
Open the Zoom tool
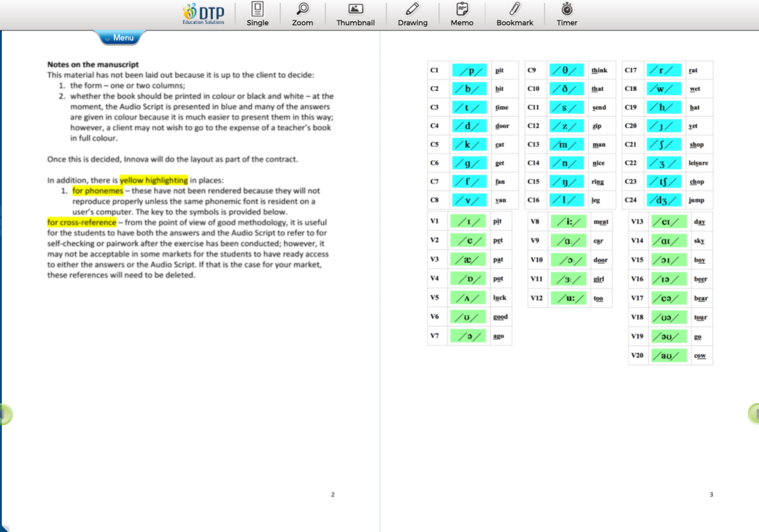click(302, 15)
